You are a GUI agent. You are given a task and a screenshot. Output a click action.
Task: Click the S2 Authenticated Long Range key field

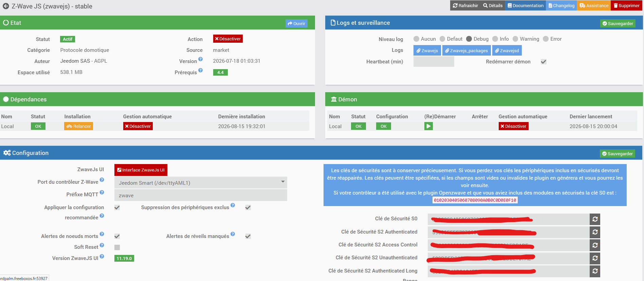509,271
